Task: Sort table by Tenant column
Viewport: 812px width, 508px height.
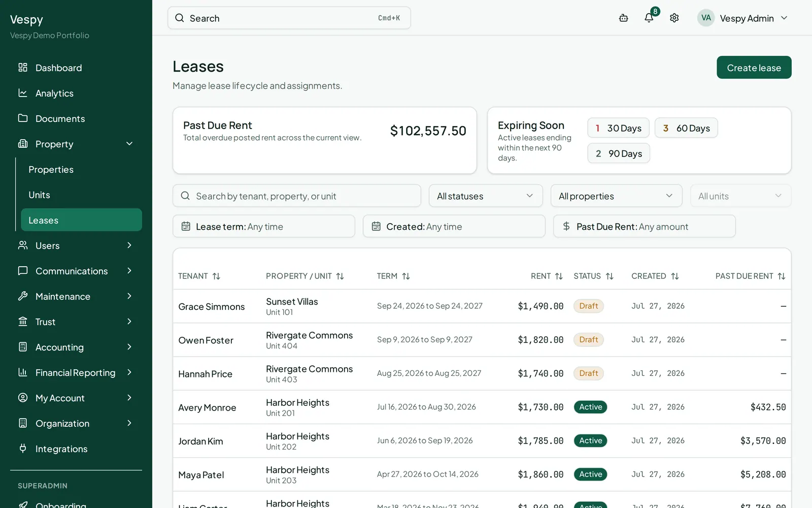Action: pyautogui.click(x=199, y=276)
